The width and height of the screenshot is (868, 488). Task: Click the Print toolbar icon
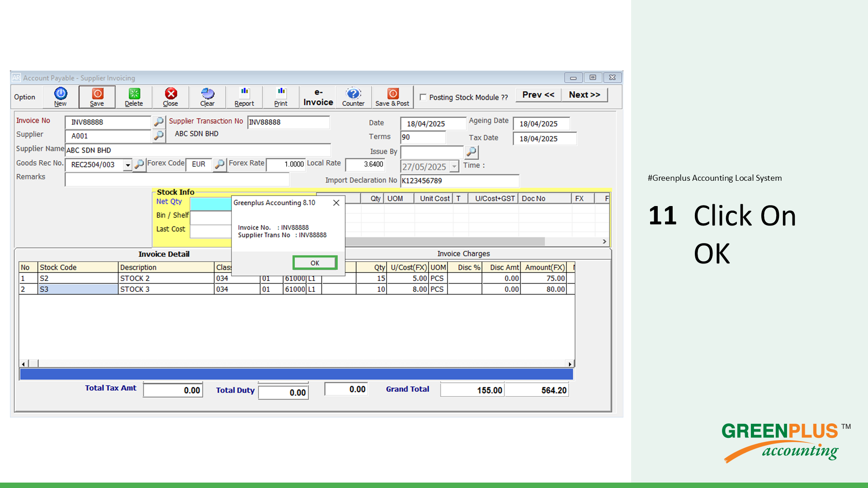(281, 97)
